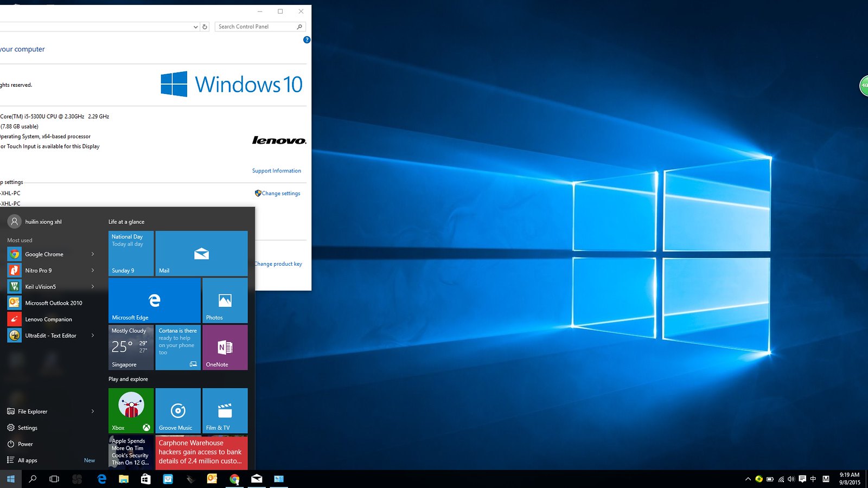
Task: Click in the Search Control Panel field
Action: 260,27
